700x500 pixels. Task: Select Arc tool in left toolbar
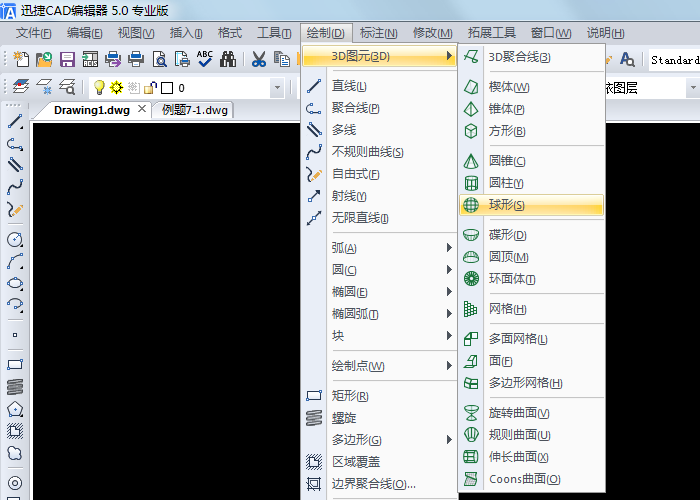point(15,261)
